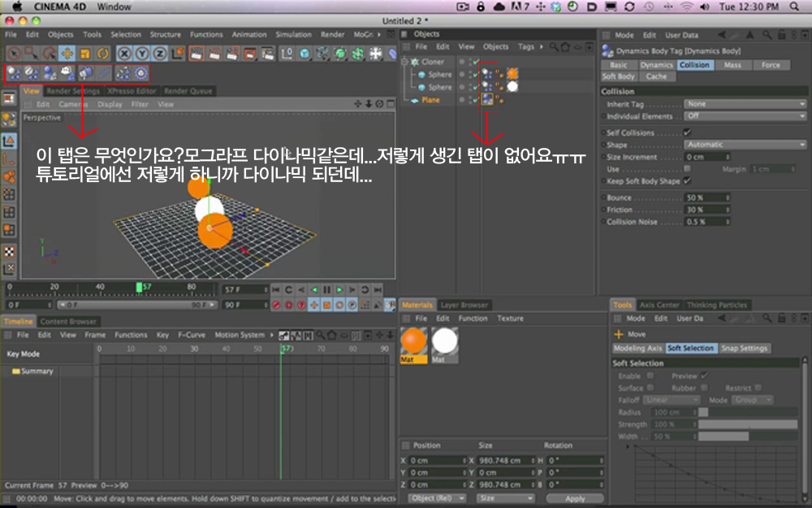The image size is (812, 508).
Task: Open the XPresso Editor tab
Action: [x=132, y=91]
